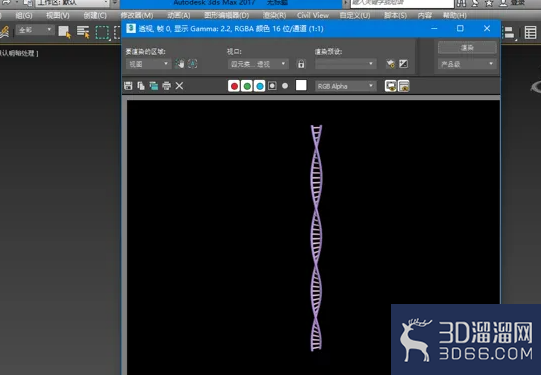The width and height of the screenshot is (541, 375).
Task: Open the production level dropdown
Action: coord(467,64)
